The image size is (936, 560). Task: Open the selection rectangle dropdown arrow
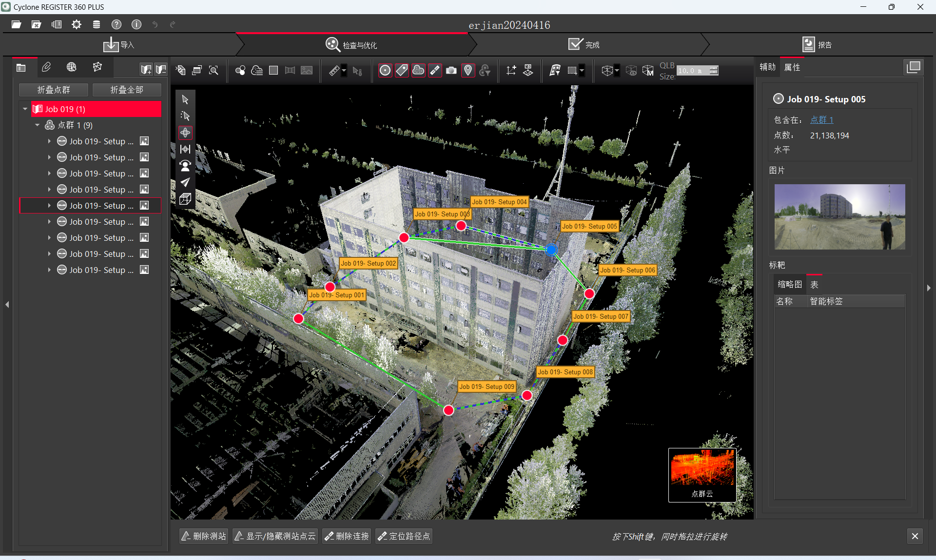pos(582,71)
